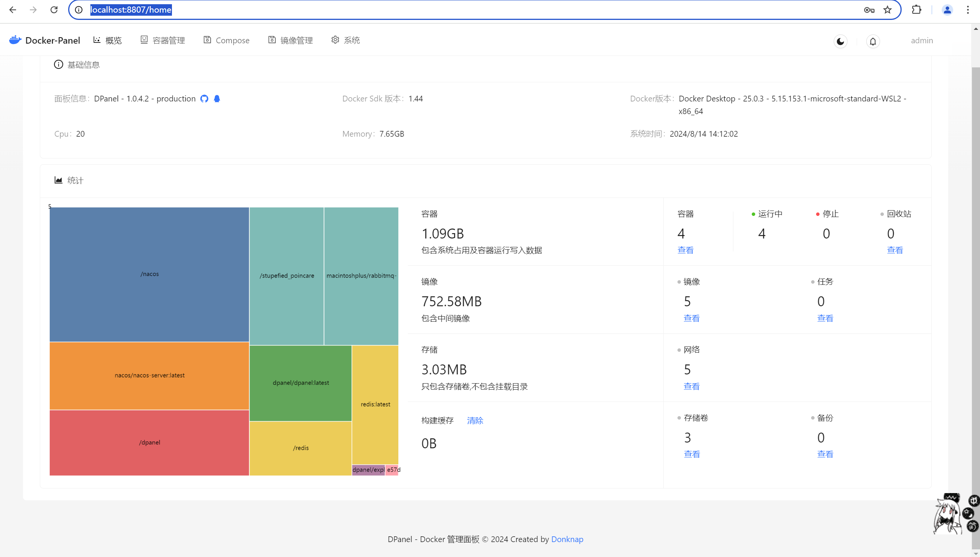Click 查看 under 任务
The height and width of the screenshot is (557, 980).
tap(825, 319)
